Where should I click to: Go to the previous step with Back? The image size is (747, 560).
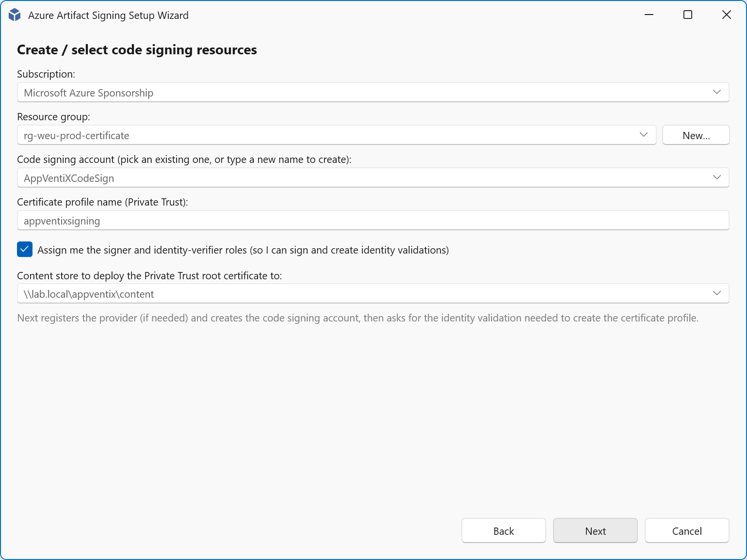[x=503, y=531]
